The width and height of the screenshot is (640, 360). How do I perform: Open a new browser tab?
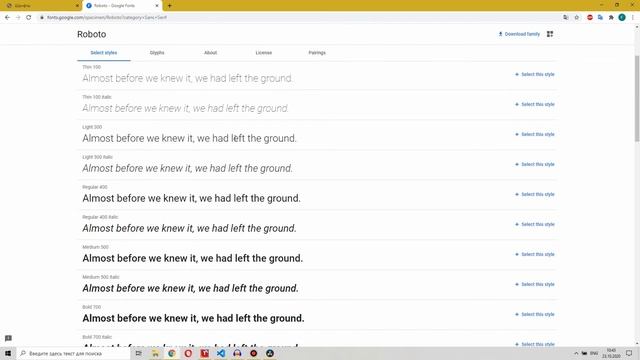tap(169, 6)
